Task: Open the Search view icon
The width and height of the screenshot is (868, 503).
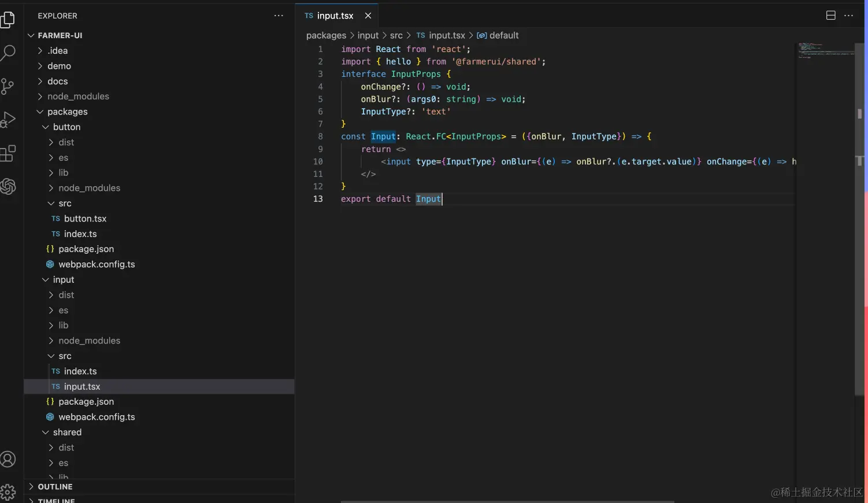Action: click(x=8, y=53)
